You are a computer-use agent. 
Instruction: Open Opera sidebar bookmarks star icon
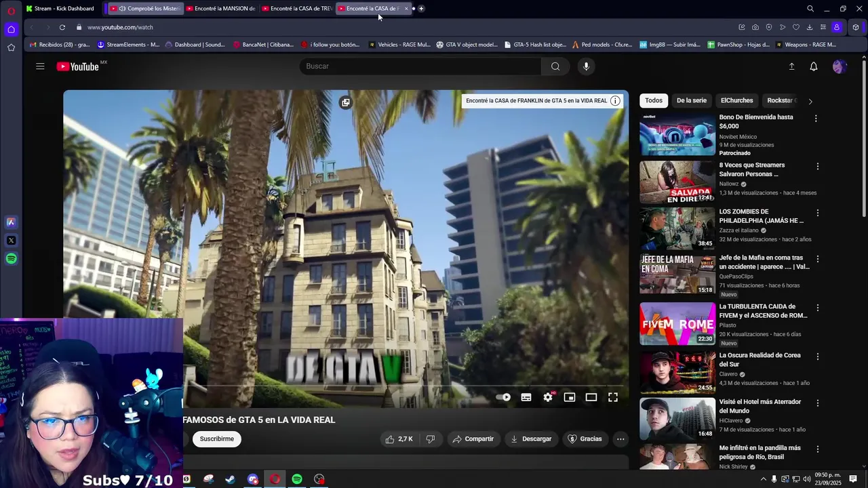click(x=11, y=47)
